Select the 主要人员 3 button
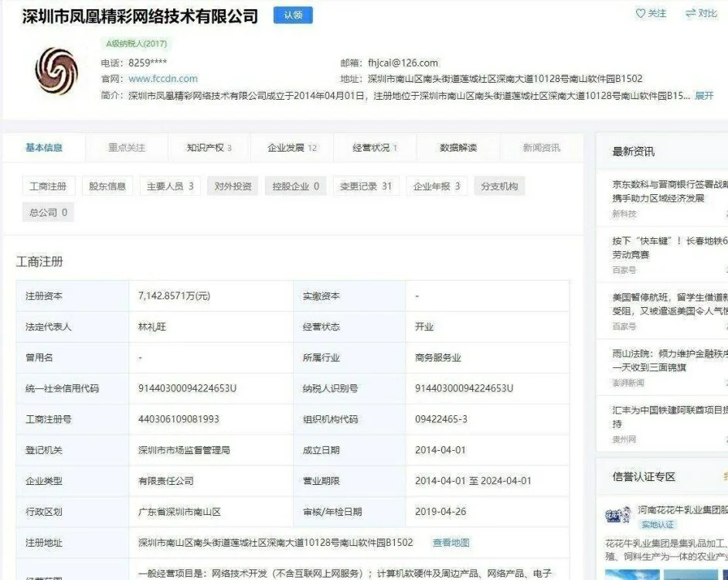 point(170,186)
